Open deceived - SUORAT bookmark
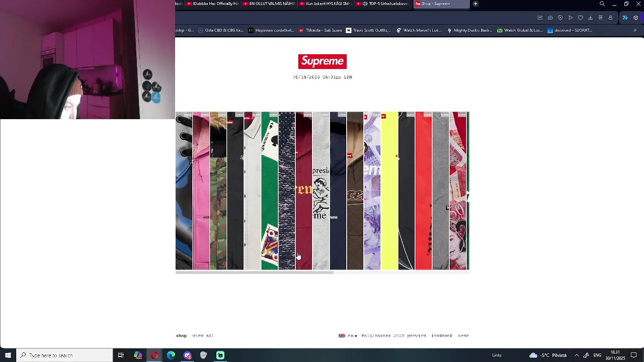Image resolution: width=644 pixels, height=362 pixels. [570, 30]
